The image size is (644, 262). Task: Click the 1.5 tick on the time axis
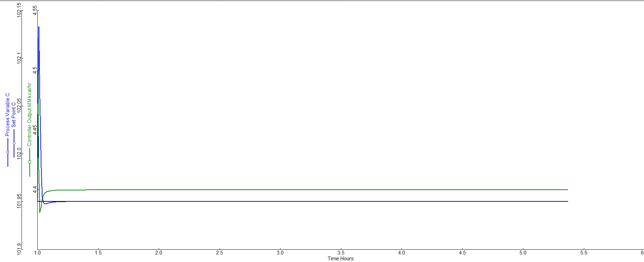point(98,253)
